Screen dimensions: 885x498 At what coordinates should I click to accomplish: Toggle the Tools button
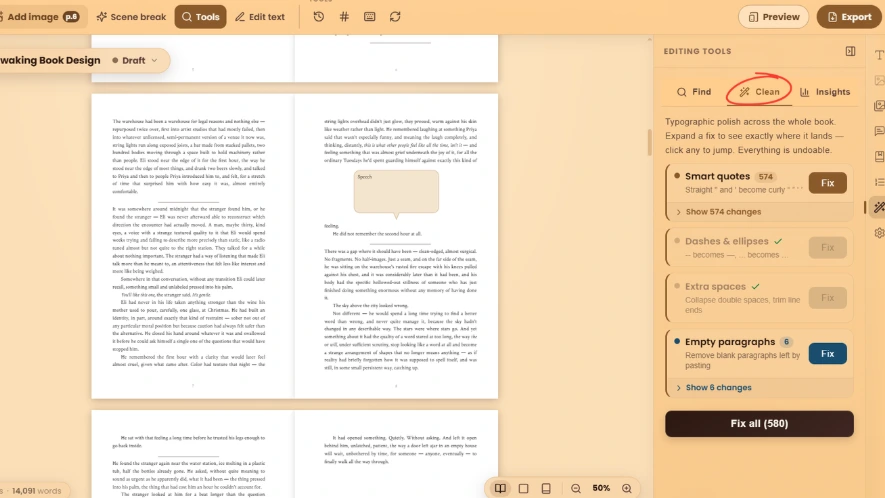[x=200, y=17]
